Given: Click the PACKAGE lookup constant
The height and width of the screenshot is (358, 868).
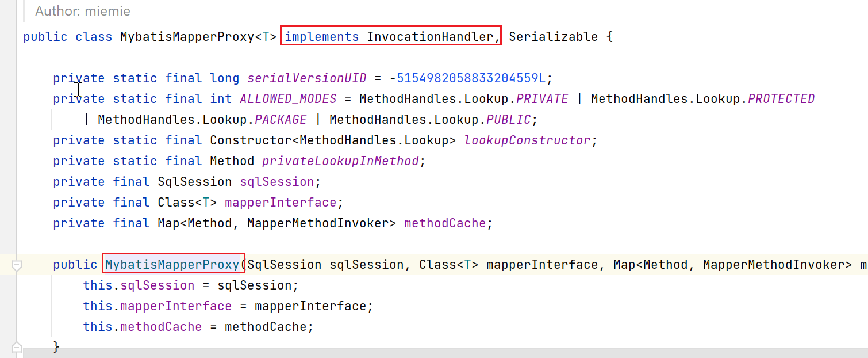Looking at the screenshot, I should click(281, 120).
